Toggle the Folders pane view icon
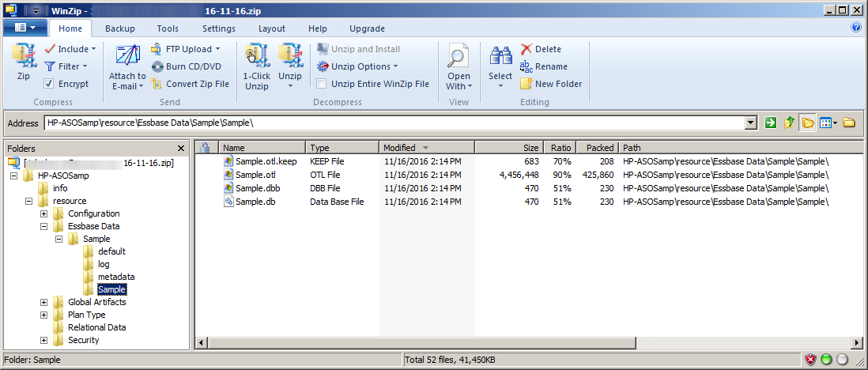868x370 pixels. (808, 123)
